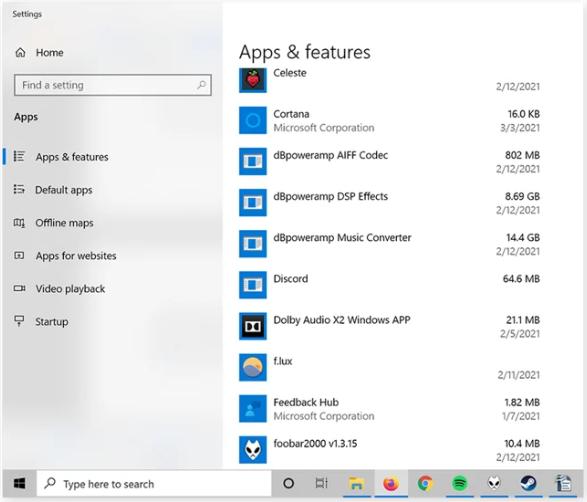Select the Celeste app name
The height and width of the screenshot is (502, 587).
[290, 73]
